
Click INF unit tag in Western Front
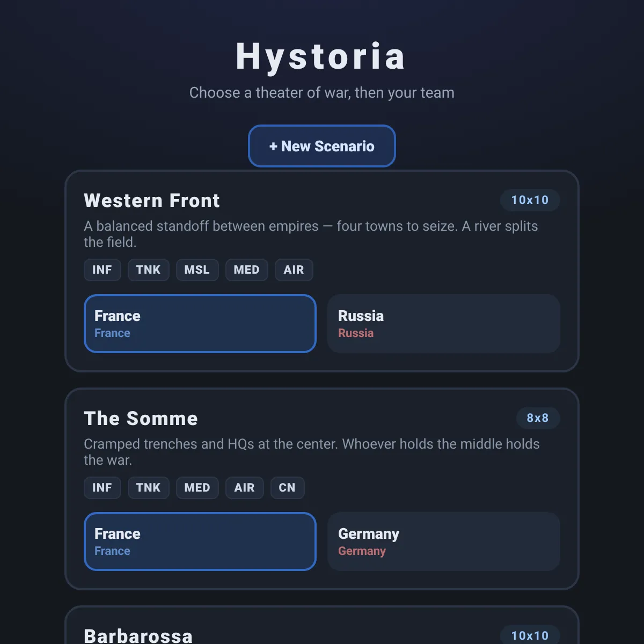(102, 270)
